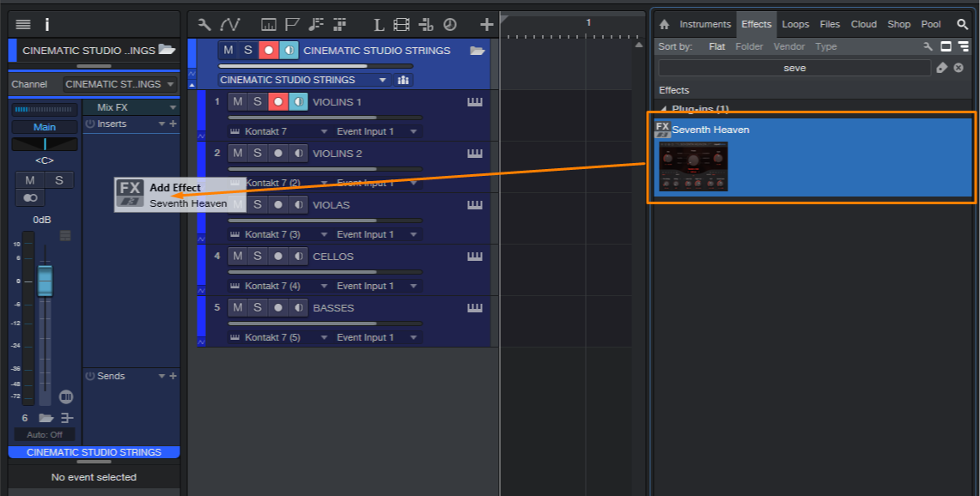The image size is (980, 496).
Task: Mute channel with inspector M button
Action: point(29,180)
